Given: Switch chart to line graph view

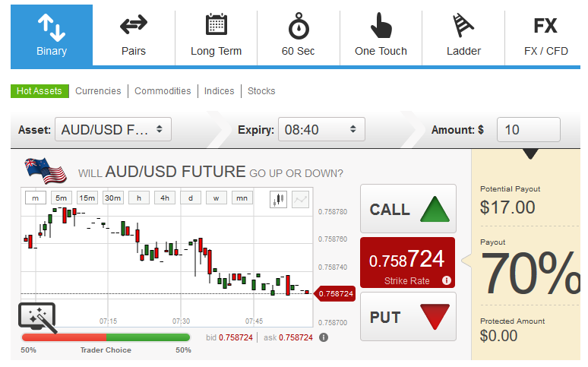Looking at the screenshot, I should (x=301, y=199).
